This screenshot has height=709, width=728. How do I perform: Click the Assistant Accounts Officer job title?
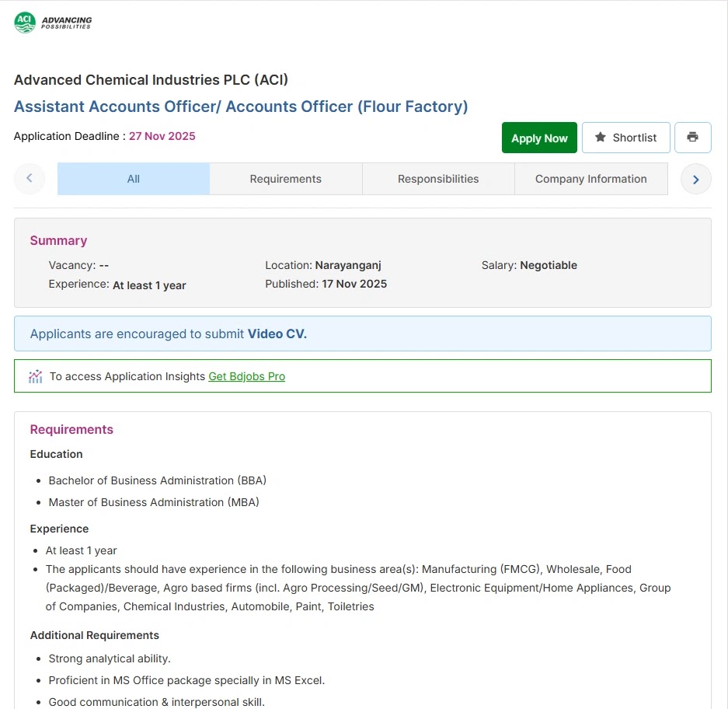241,107
